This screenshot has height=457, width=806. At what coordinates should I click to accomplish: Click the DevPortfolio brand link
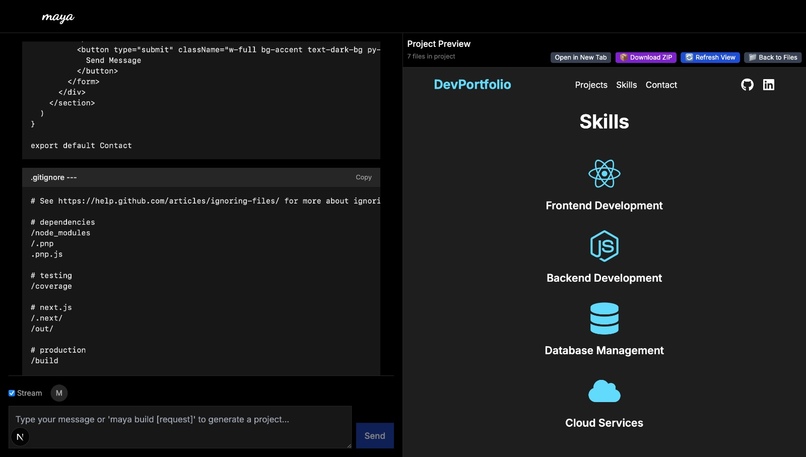[x=472, y=84]
